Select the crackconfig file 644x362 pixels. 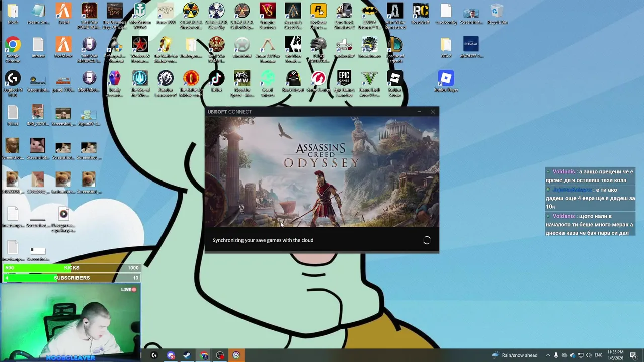click(x=446, y=14)
